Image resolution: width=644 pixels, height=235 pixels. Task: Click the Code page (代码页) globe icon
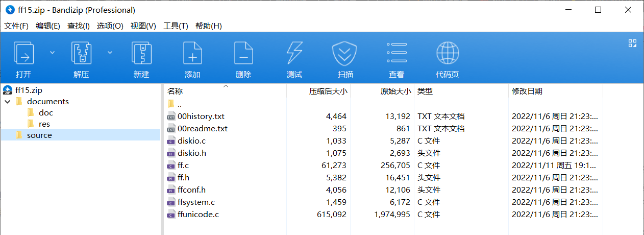point(448,53)
